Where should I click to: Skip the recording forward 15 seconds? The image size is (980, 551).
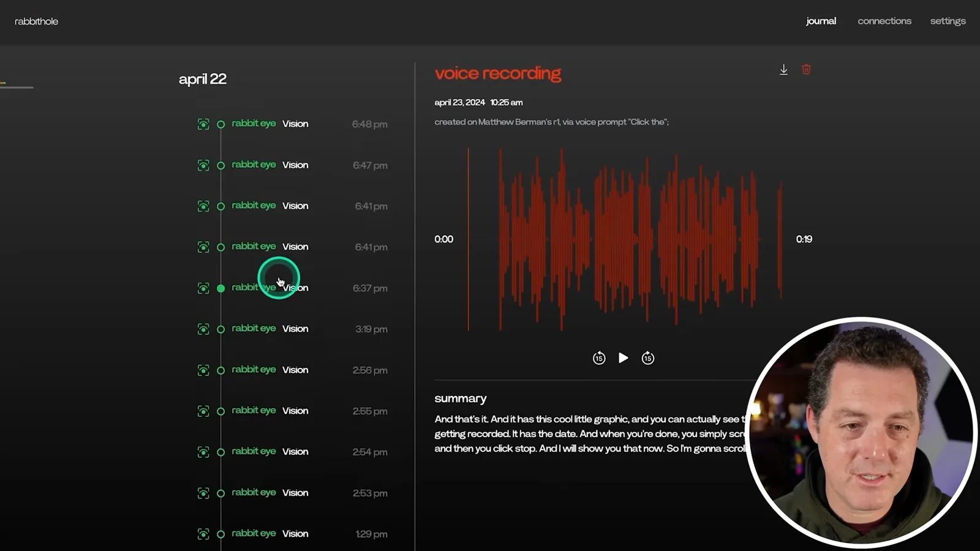(x=647, y=358)
